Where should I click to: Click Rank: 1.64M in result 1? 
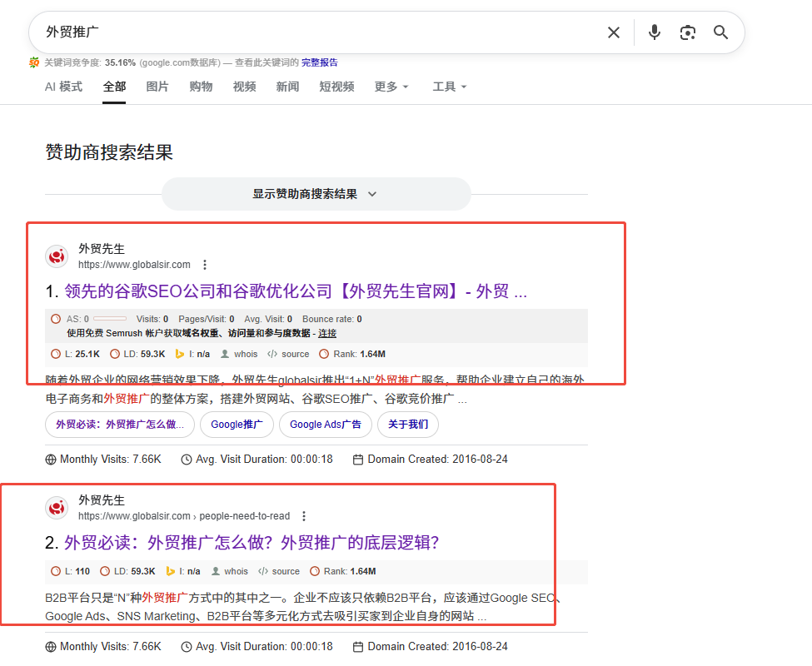(x=352, y=354)
